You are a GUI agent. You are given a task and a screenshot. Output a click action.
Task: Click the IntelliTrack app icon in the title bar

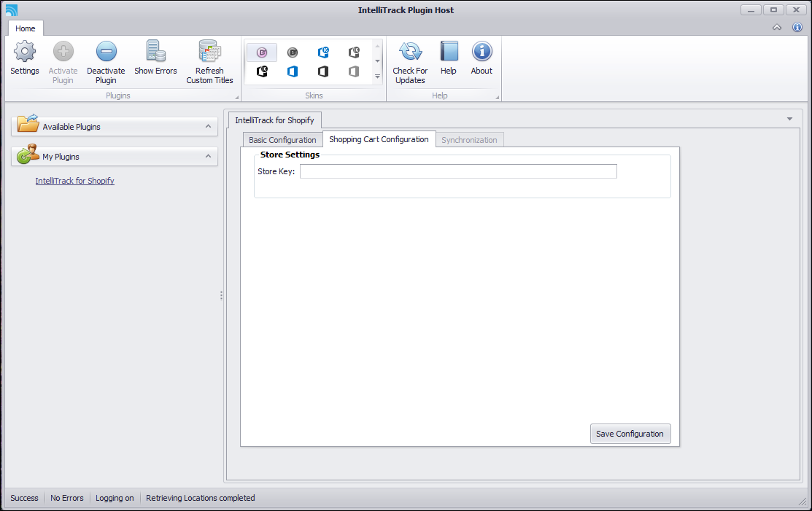(x=12, y=9)
